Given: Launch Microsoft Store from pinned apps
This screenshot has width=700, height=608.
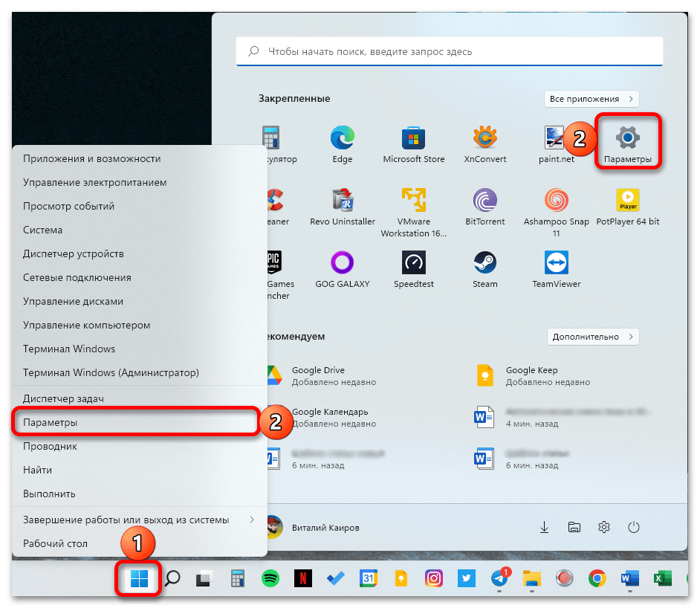Looking at the screenshot, I should (x=413, y=145).
